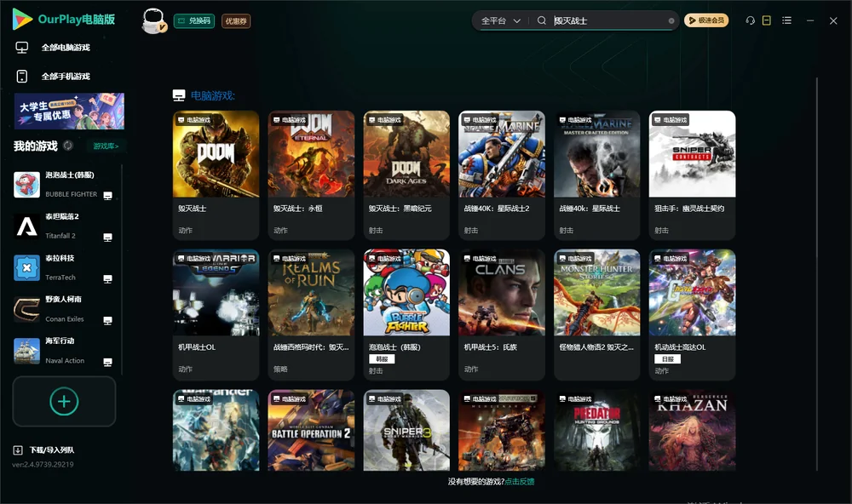Click the 怪物猎人物语2 title text
Viewport: 852px width, 504px height.
point(596,347)
